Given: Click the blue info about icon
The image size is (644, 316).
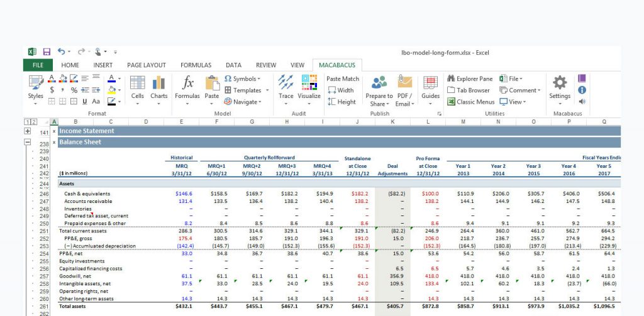Looking at the screenshot, I should coord(582,90).
